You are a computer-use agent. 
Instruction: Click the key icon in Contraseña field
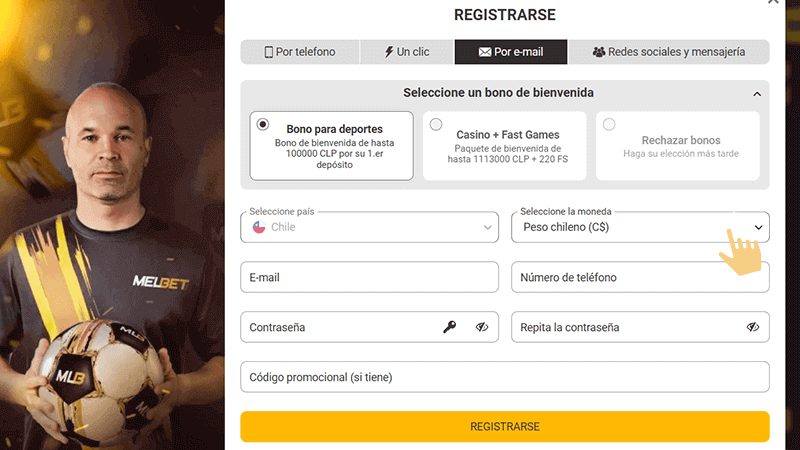[x=450, y=327]
